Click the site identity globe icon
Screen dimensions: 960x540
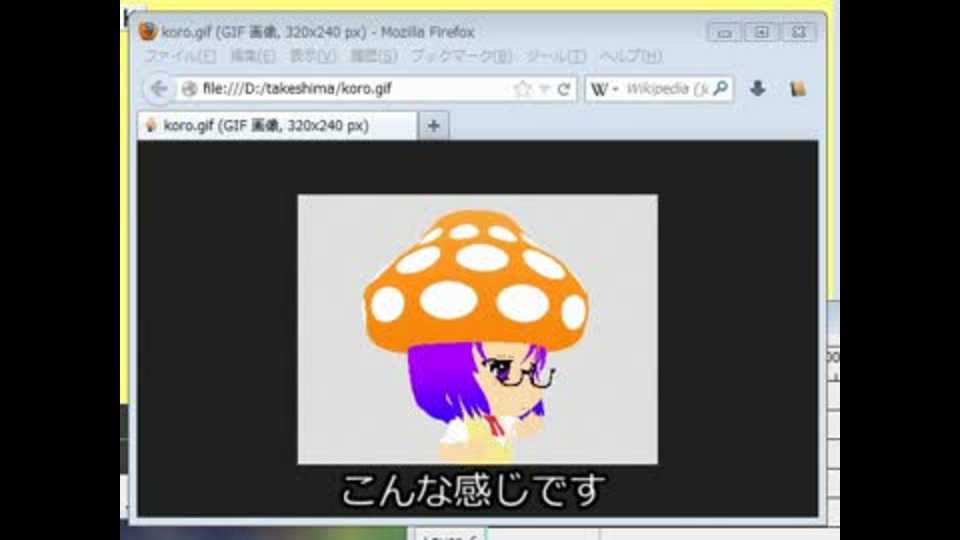pos(190,89)
